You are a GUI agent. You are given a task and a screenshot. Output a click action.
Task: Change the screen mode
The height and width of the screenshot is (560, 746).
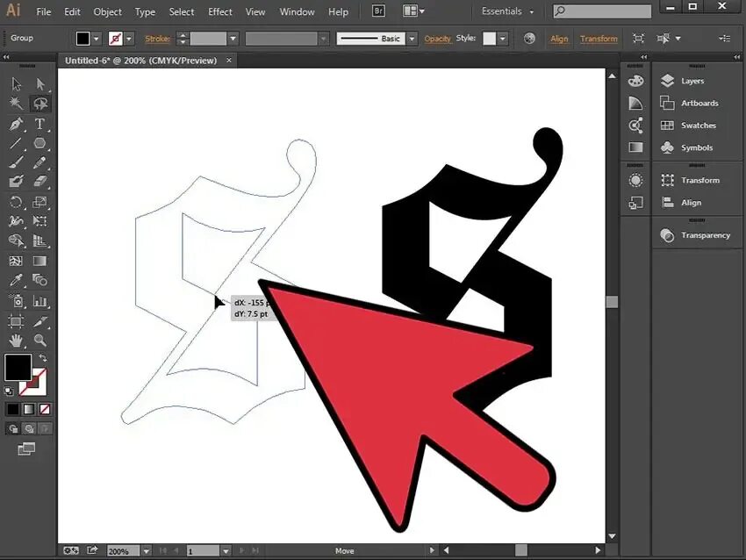point(26,449)
